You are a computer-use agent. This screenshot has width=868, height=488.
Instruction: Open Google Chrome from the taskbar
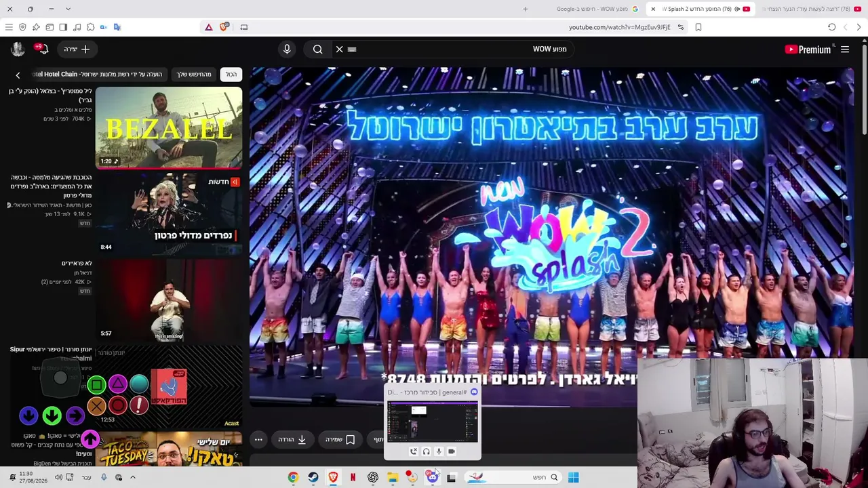[x=293, y=477]
